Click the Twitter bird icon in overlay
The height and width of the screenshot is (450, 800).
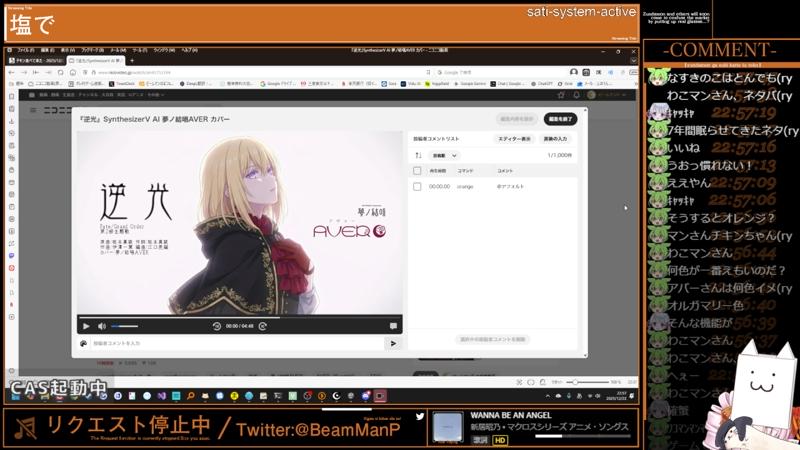[419, 416]
